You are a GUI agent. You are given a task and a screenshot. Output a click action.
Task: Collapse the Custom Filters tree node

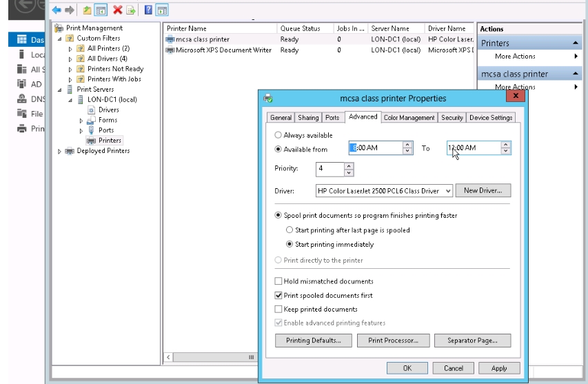click(60, 39)
